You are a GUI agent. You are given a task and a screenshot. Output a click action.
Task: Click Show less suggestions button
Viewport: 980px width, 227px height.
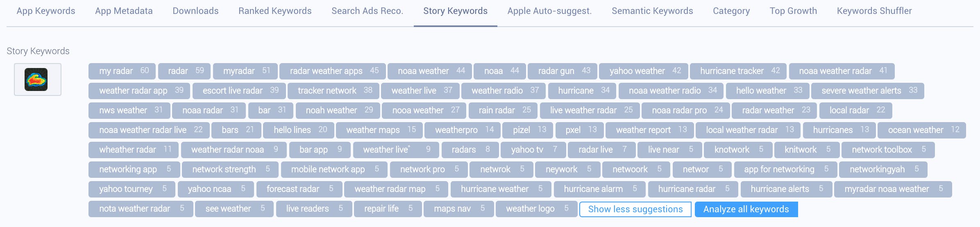[635, 209]
